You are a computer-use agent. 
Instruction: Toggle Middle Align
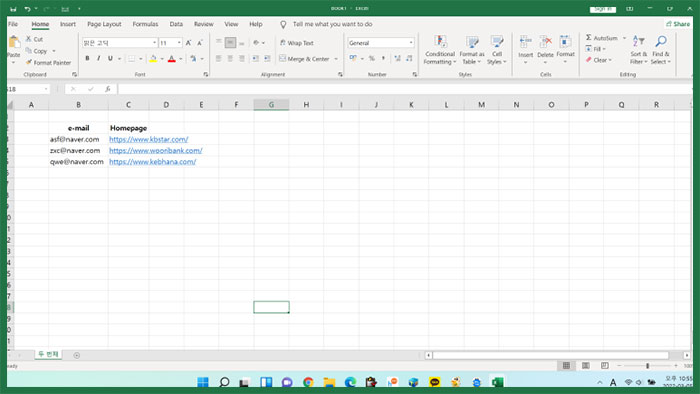(230, 43)
